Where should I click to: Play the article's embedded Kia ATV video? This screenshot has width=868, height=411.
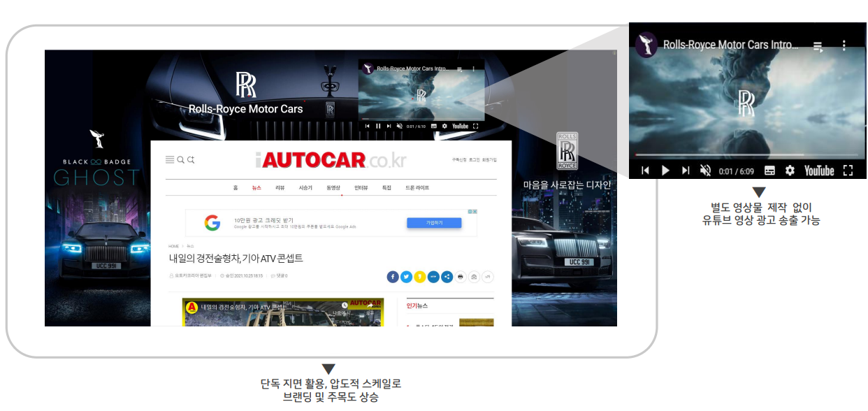[x=283, y=313]
